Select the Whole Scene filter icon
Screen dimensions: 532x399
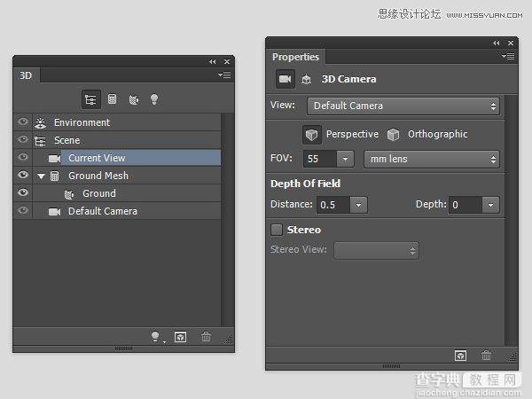(91, 99)
